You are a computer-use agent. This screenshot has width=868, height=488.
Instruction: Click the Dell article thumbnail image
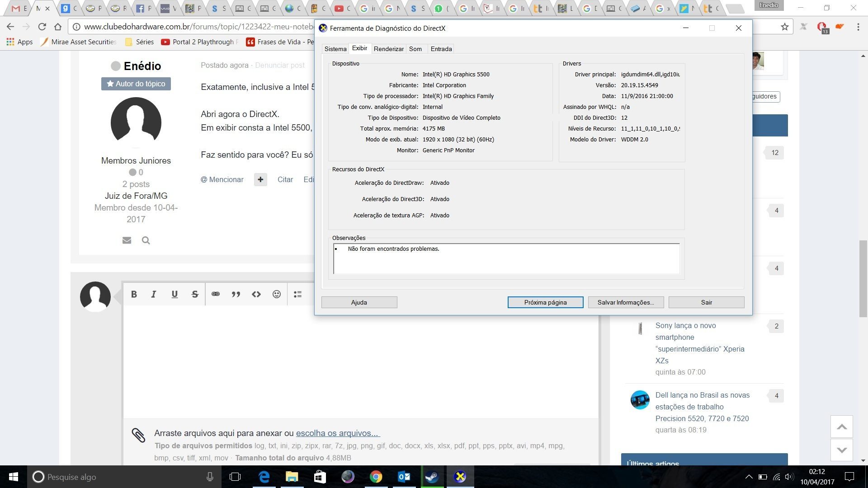click(640, 400)
